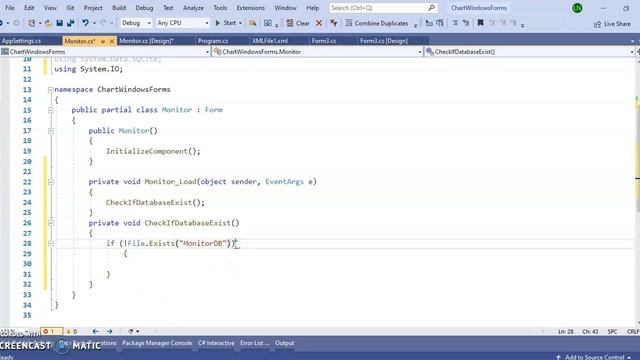Switch to the Program.cs tab
The height and width of the screenshot is (360, 640).
(x=213, y=41)
